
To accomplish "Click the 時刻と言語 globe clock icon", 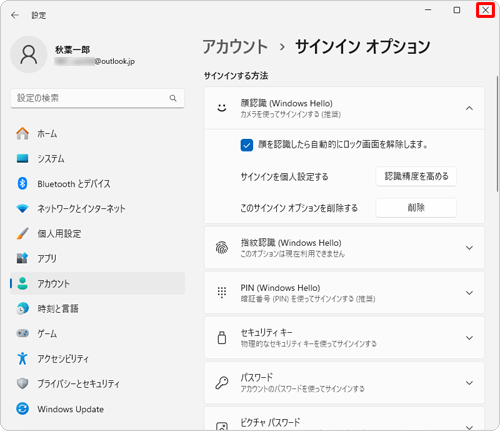I will [22, 308].
